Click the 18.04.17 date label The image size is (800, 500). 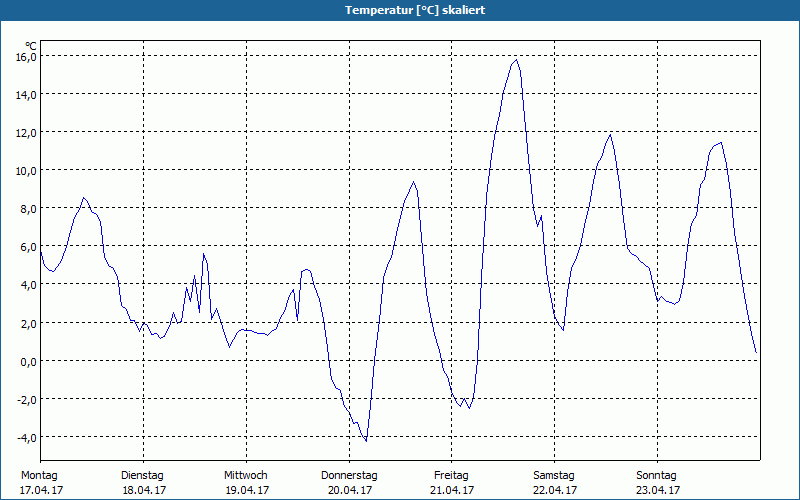pos(144,490)
